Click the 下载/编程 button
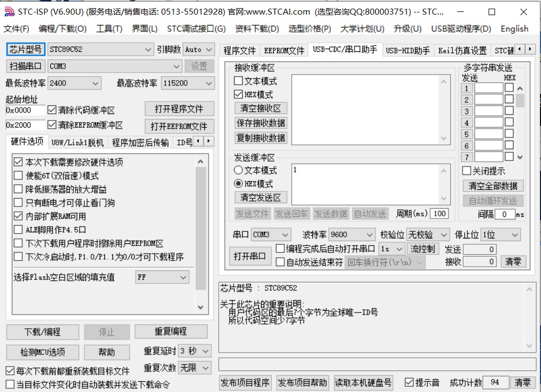541x392 pixels. pos(43,331)
